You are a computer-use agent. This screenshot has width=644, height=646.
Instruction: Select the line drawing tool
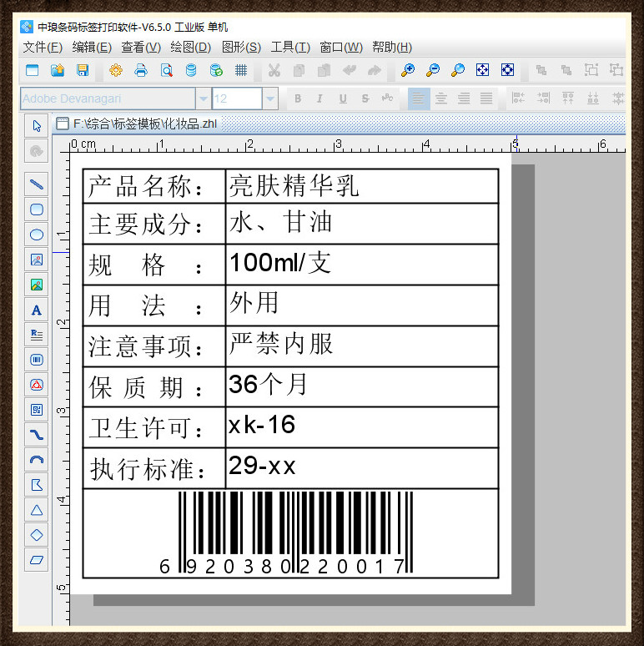(x=37, y=184)
